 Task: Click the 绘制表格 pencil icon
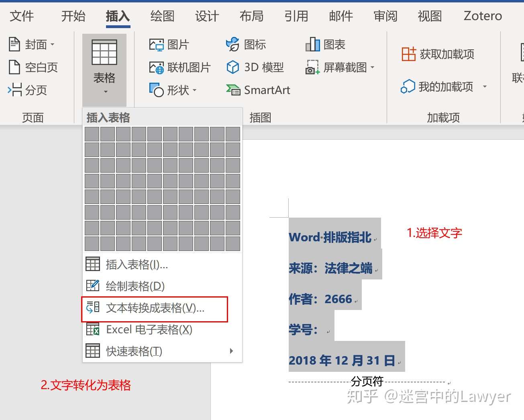click(x=93, y=286)
